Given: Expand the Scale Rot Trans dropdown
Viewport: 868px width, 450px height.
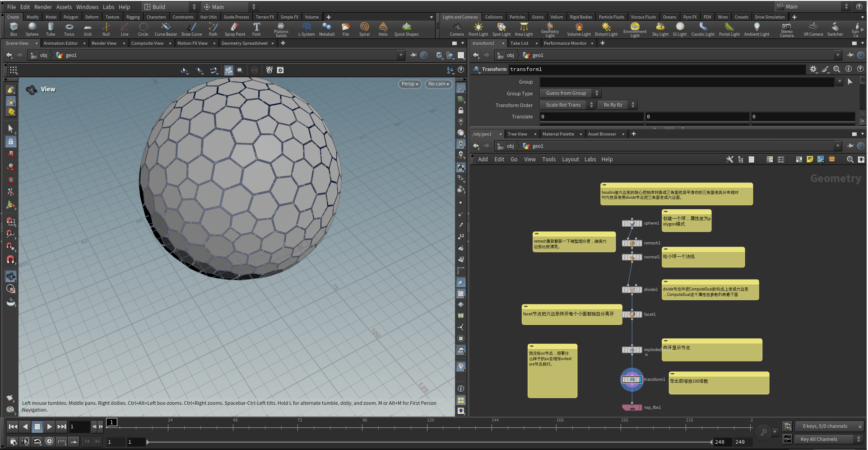Looking at the screenshot, I should [x=567, y=105].
